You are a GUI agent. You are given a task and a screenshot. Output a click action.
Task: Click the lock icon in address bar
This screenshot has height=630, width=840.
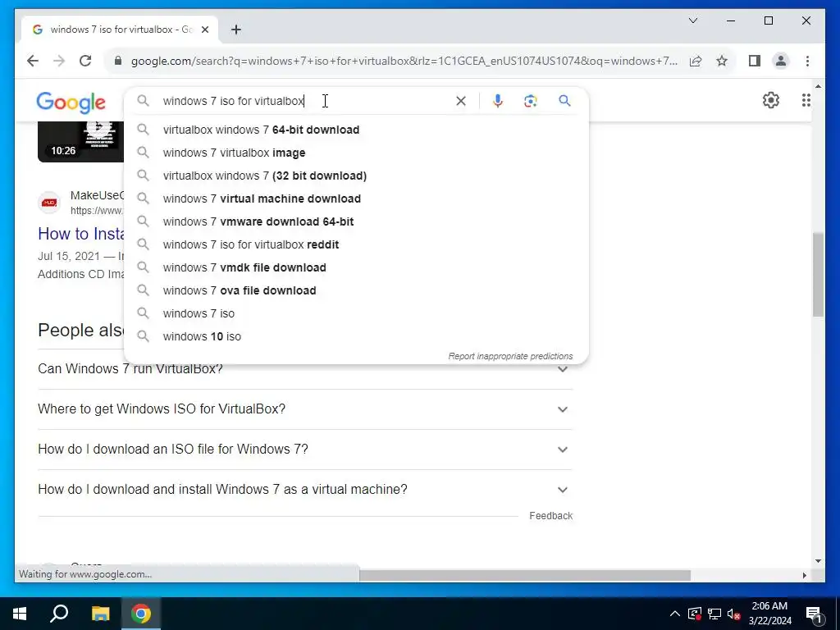coord(118,61)
